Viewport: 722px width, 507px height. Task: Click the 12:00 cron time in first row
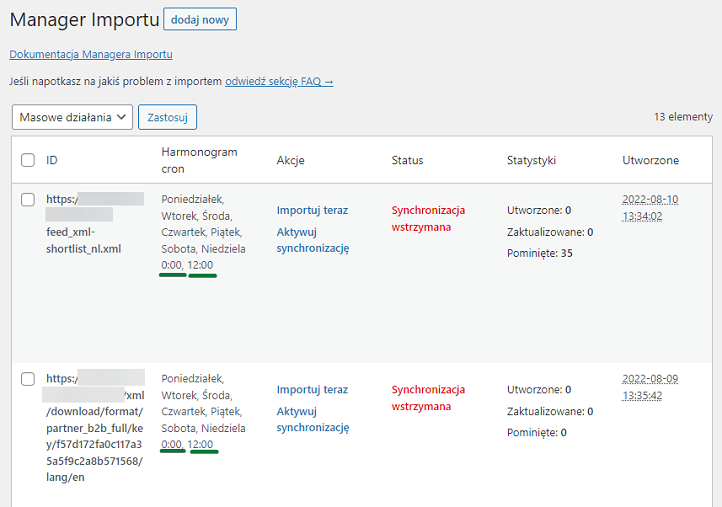point(202,265)
